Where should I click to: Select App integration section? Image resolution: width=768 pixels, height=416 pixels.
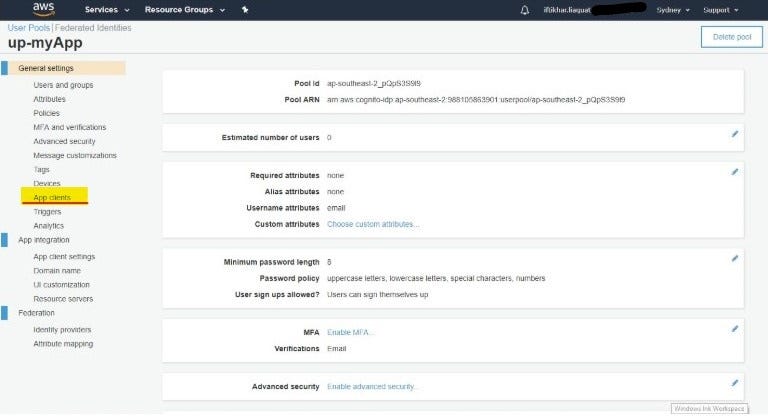coord(44,240)
